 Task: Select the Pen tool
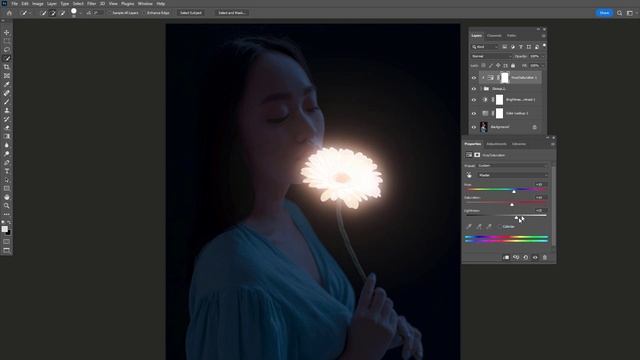click(x=7, y=162)
